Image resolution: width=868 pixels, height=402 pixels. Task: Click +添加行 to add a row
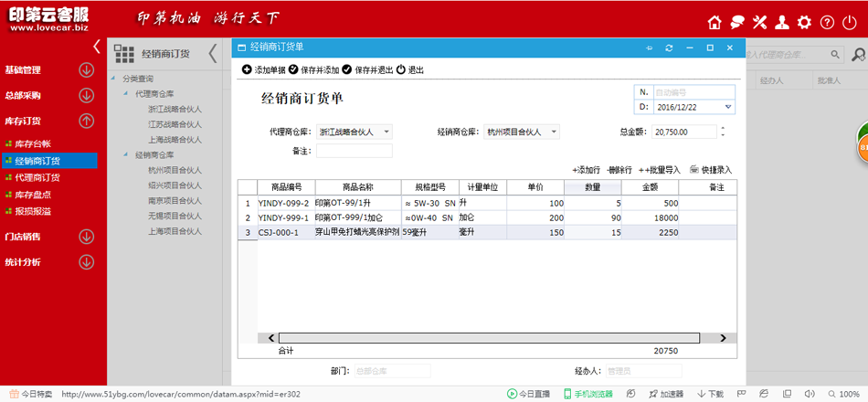point(586,170)
